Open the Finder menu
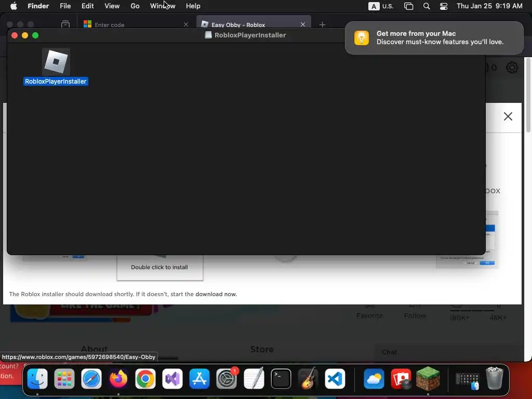The width and height of the screenshot is (532, 399). click(38, 6)
